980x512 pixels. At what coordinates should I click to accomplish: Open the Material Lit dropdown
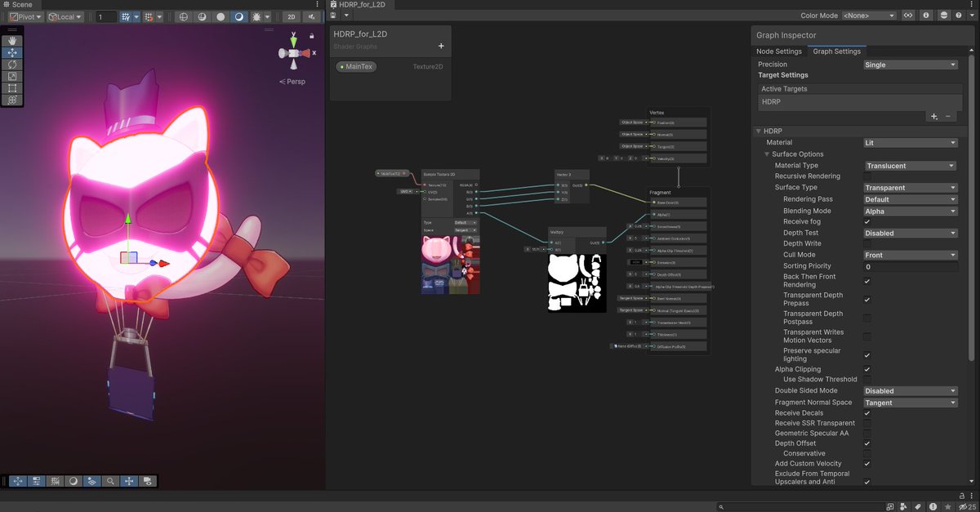(x=911, y=143)
